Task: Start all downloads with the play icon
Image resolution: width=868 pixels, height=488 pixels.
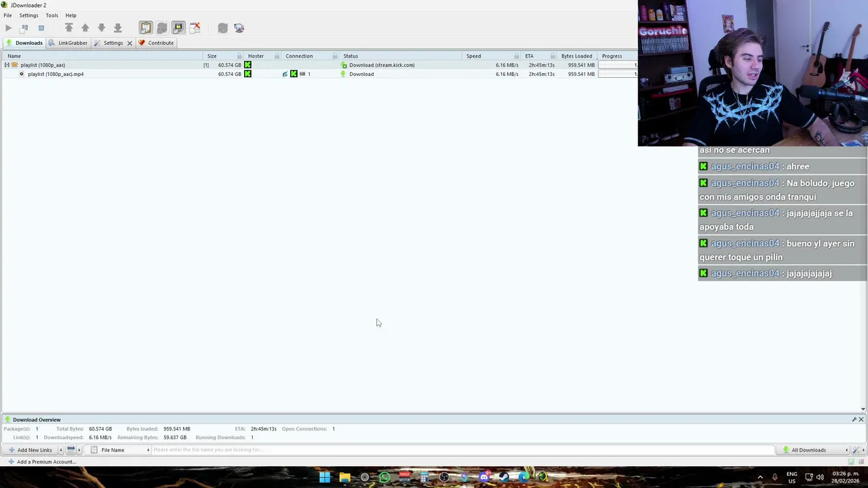Action: (x=8, y=28)
